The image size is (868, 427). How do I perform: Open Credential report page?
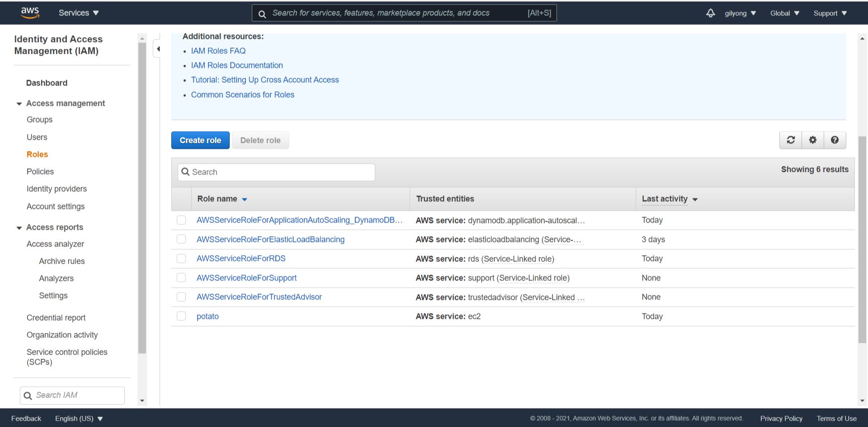pos(56,318)
